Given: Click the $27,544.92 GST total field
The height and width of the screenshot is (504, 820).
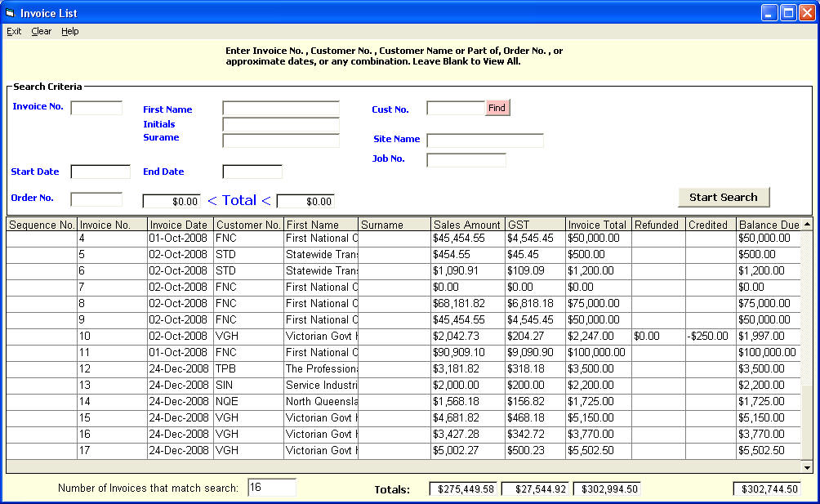Looking at the screenshot, I should pos(536,488).
